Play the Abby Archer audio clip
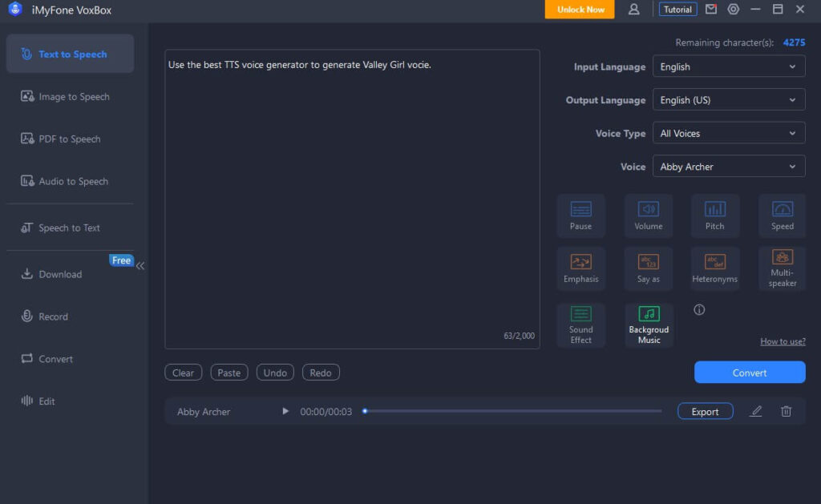The image size is (821, 504). (285, 411)
